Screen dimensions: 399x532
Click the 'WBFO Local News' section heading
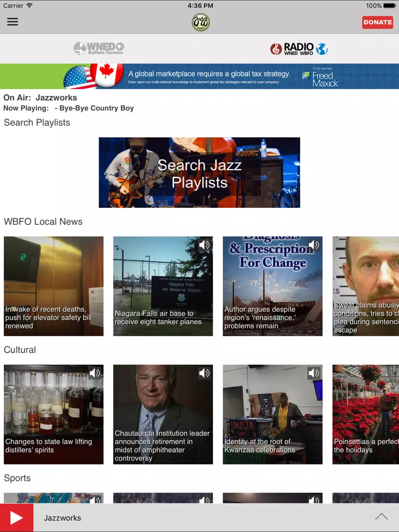(43, 222)
